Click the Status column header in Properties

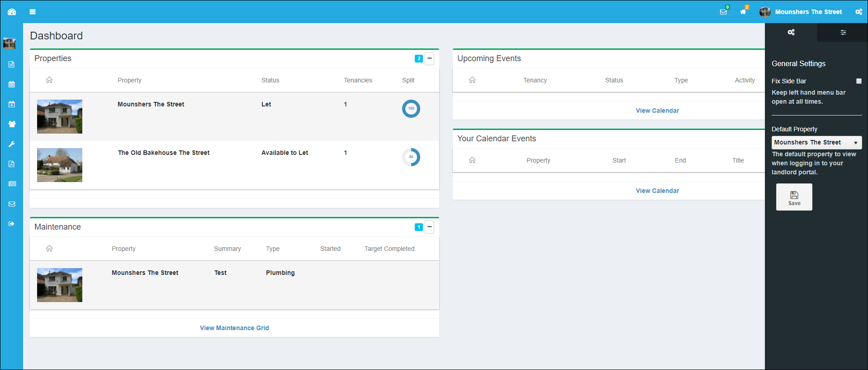(270, 80)
